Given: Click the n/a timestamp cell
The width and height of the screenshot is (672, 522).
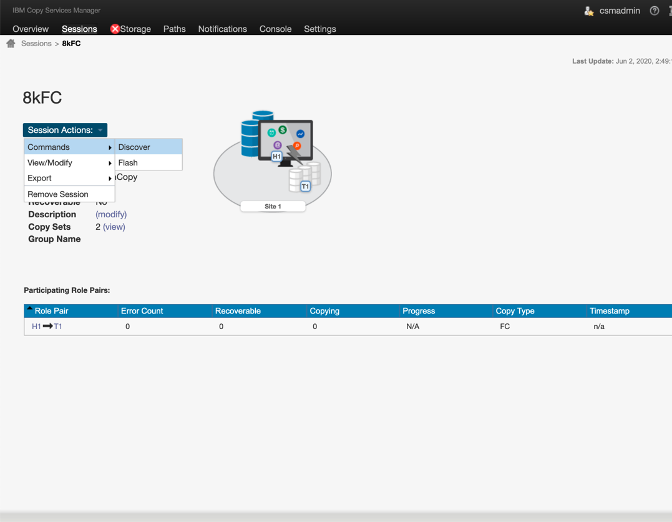Looking at the screenshot, I should tap(599, 326).
